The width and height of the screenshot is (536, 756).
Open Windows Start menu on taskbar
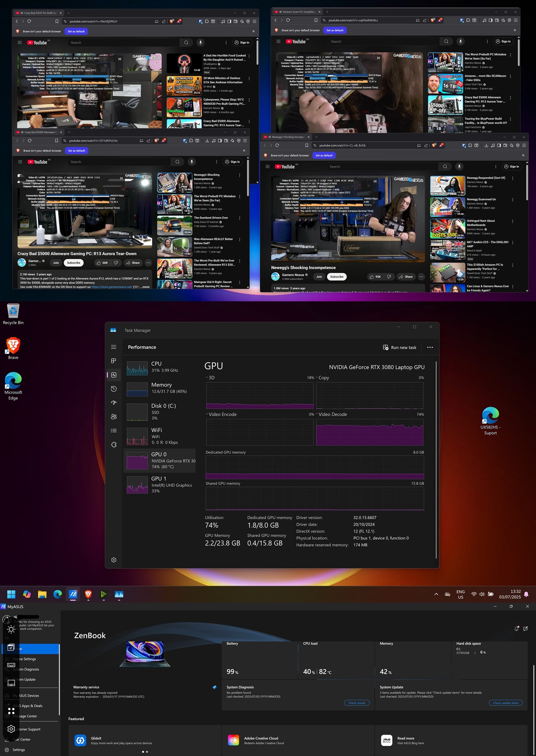[11, 594]
